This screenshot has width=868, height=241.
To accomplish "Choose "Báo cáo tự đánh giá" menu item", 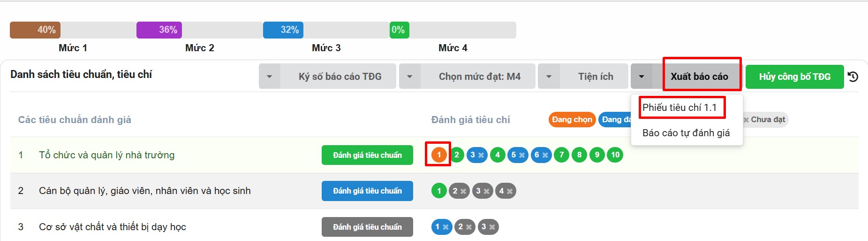I will pyautogui.click(x=686, y=133).
